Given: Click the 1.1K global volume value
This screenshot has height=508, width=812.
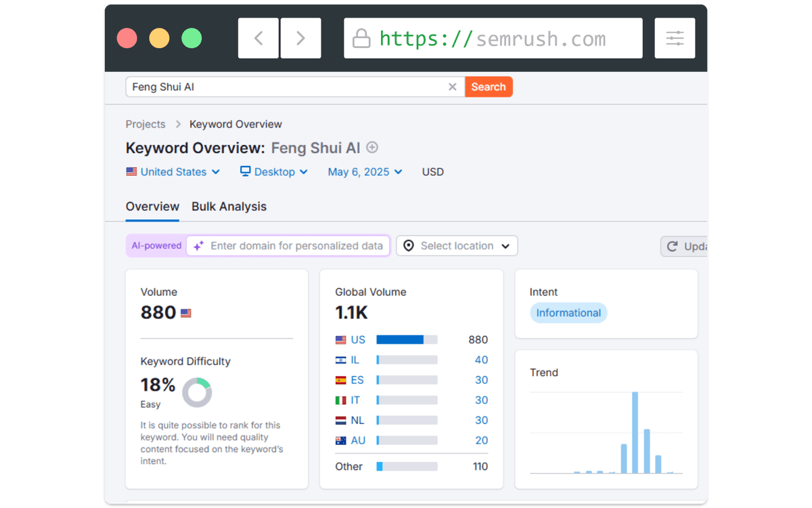Looking at the screenshot, I should click(x=352, y=312).
